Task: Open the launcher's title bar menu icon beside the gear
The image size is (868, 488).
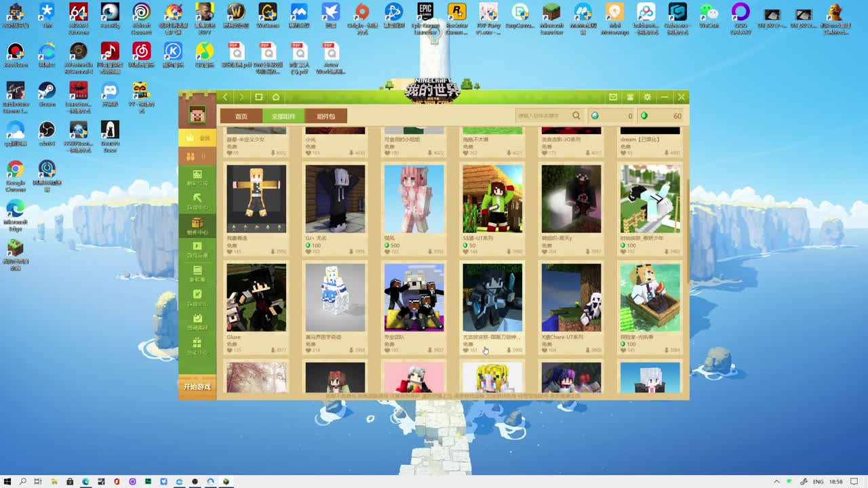Action: click(630, 97)
